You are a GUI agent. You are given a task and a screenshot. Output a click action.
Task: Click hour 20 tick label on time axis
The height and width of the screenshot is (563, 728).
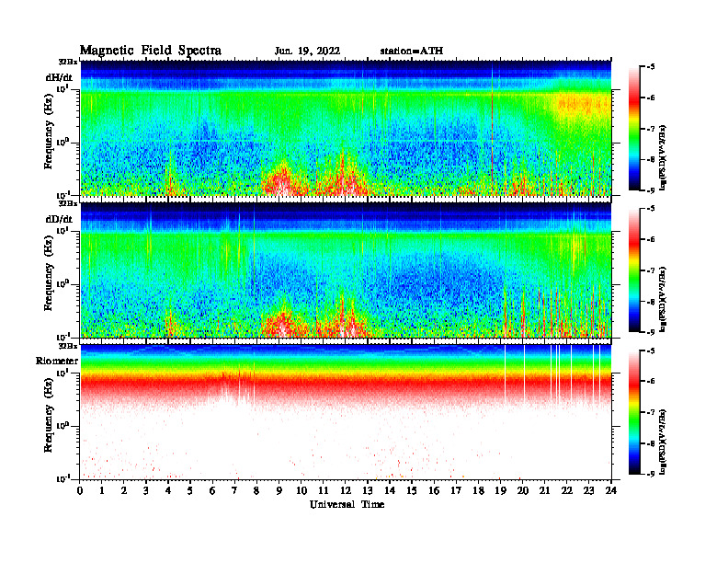coord(523,490)
